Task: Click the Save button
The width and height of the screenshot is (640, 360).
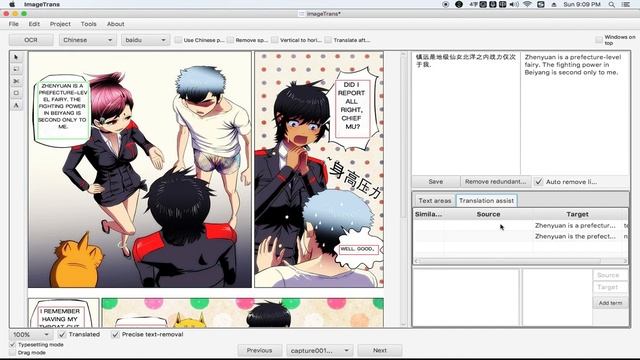Action: [x=436, y=182]
